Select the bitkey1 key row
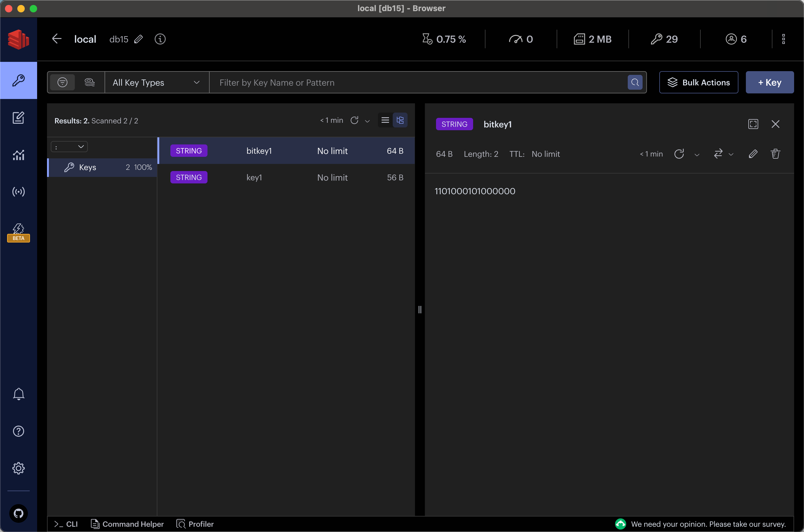 [287, 151]
